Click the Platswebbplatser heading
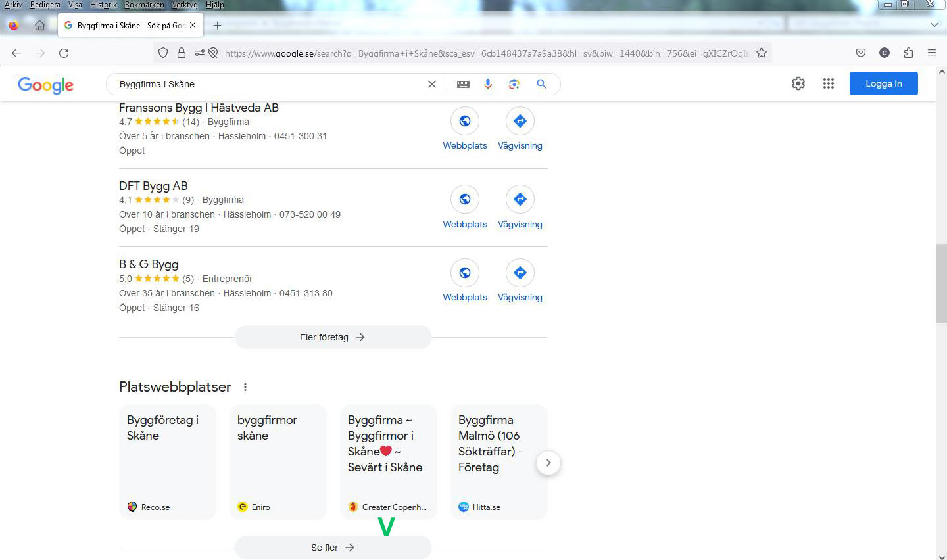 tap(175, 387)
